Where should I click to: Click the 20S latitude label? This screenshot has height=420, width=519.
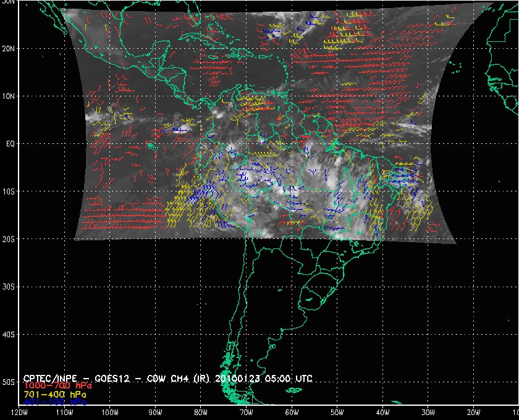[x=8, y=239]
